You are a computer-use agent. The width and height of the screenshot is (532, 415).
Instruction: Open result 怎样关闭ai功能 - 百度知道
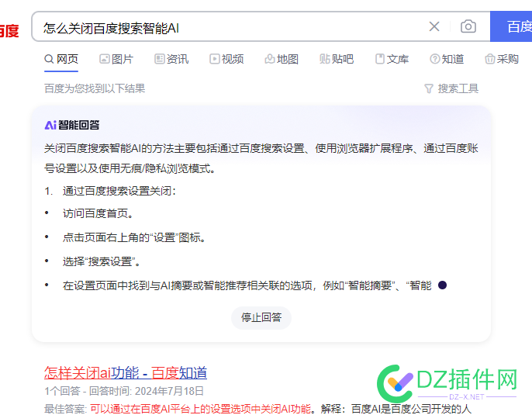tap(126, 372)
